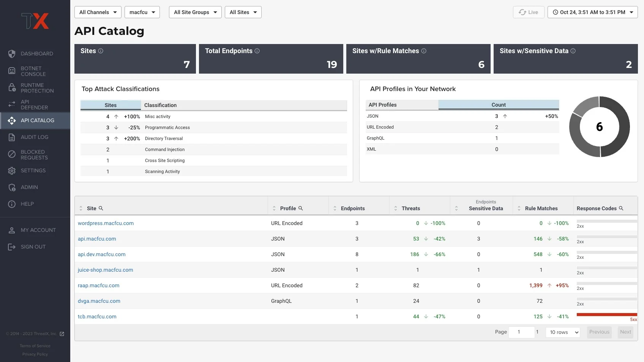Open the wordpress.macfcu.com site link
Screen dimensions: 644x362
(106, 223)
